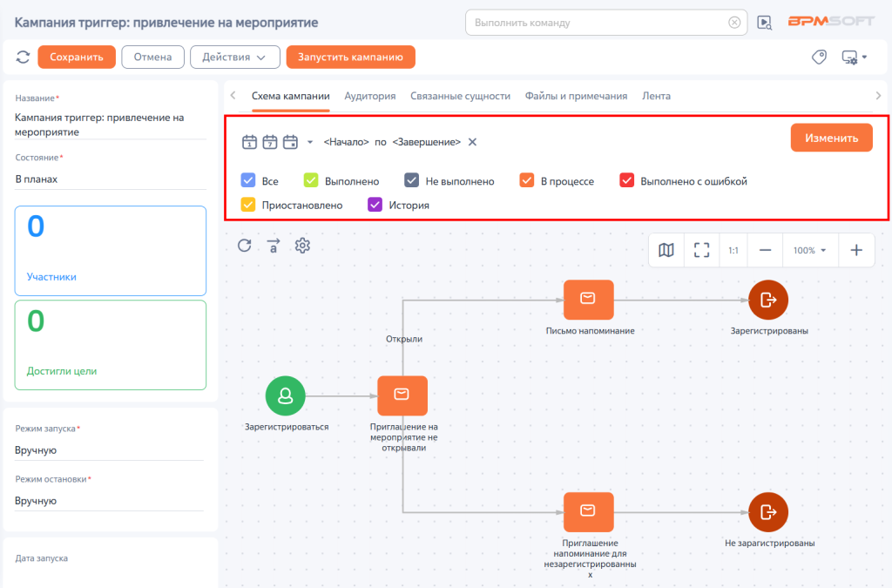
Task: Click the Изменить button
Action: click(831, 138)
